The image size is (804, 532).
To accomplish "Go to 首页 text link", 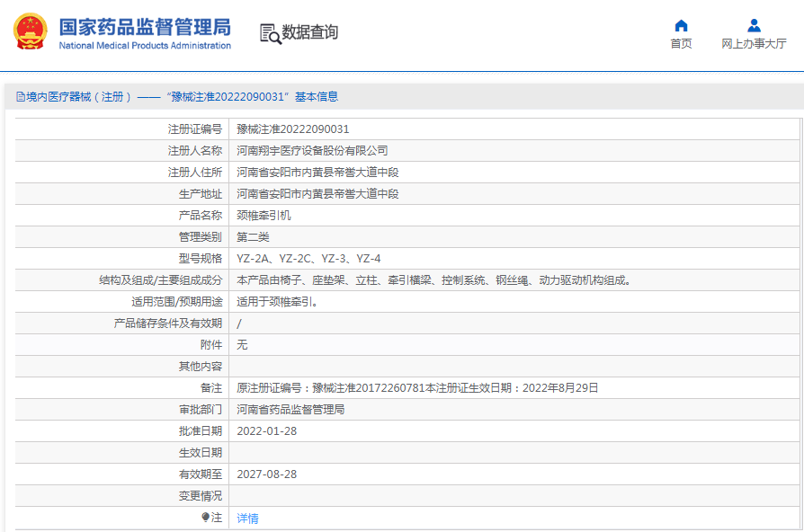I will point(681,44).
